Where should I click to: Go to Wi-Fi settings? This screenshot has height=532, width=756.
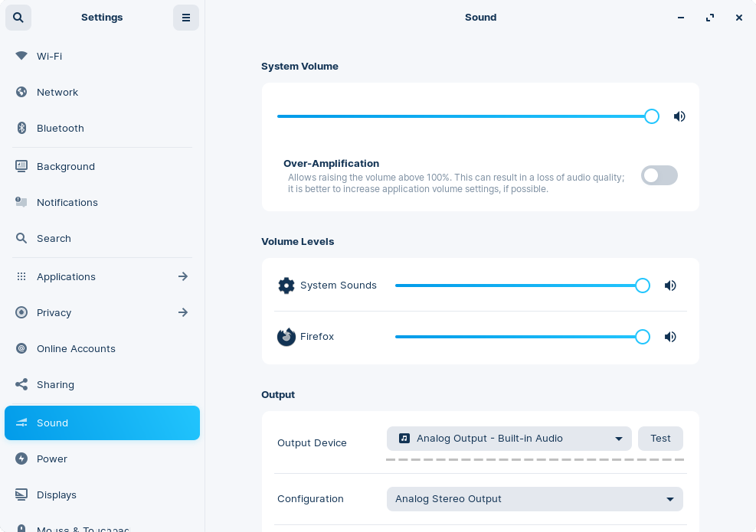49,56
